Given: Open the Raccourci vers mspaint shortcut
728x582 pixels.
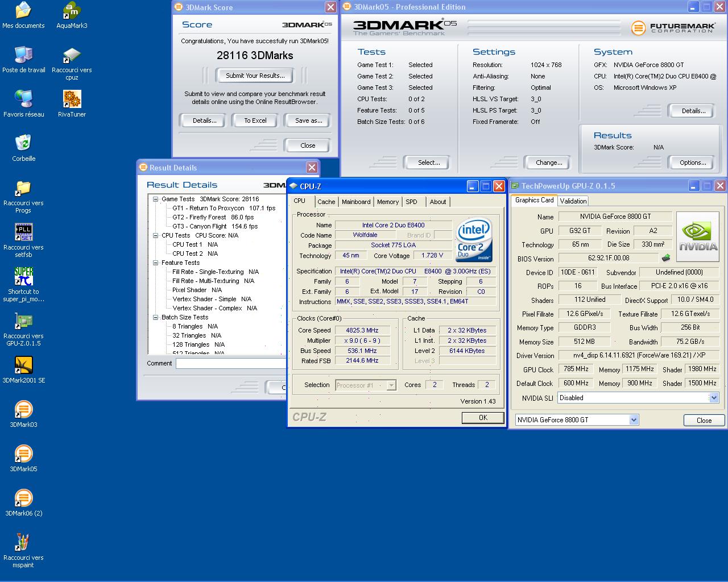Looking at the screenshot, I should tap(23, 551).
